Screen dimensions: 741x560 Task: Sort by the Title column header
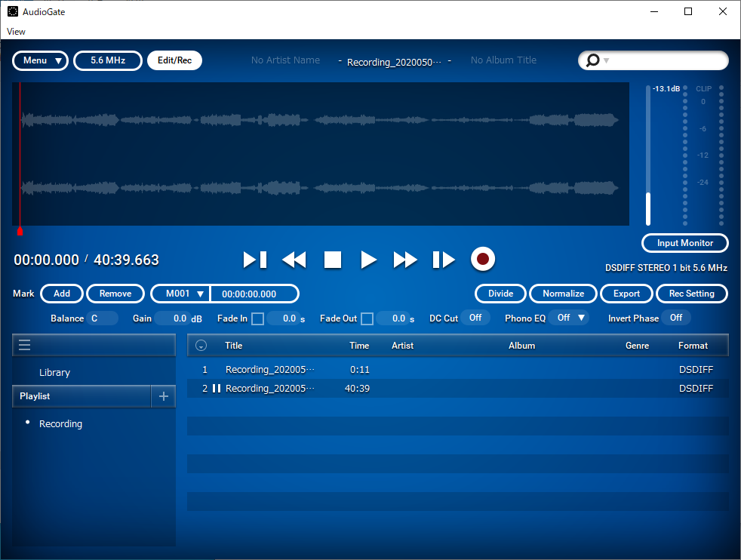click(233, 346)
